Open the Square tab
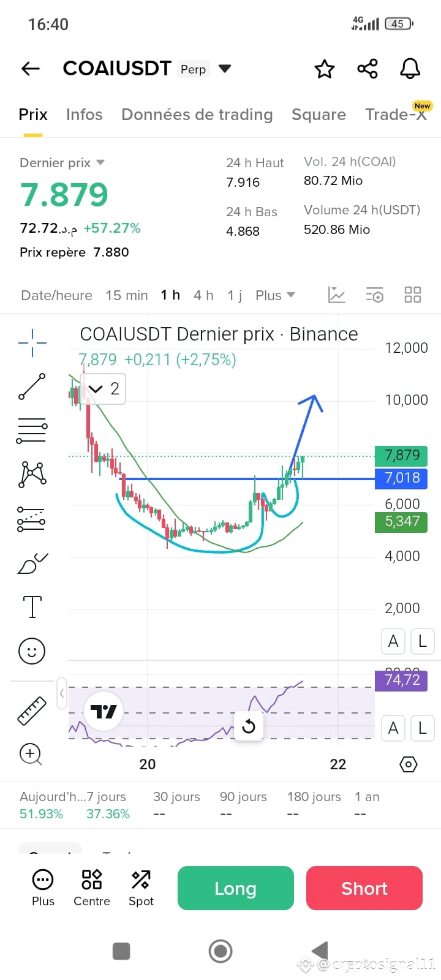The width and height of the screenshot is (441, 980). 318,115
